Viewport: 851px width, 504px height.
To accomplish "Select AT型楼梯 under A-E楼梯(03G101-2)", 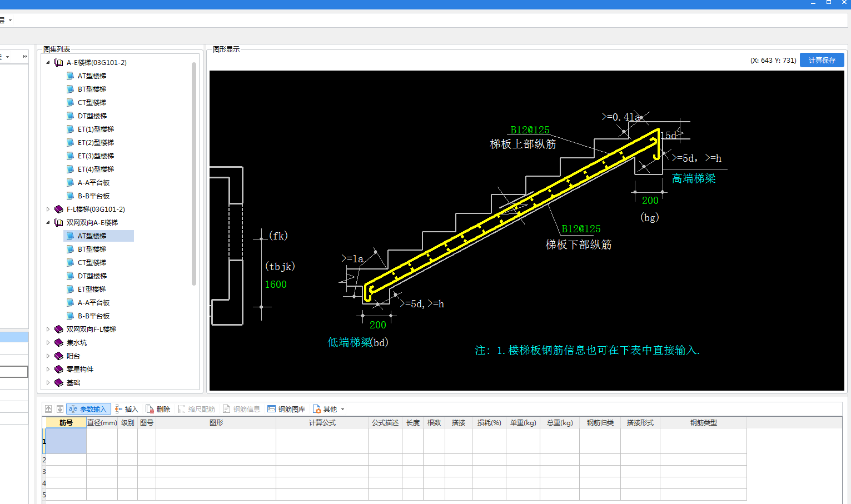I will 92,76.
